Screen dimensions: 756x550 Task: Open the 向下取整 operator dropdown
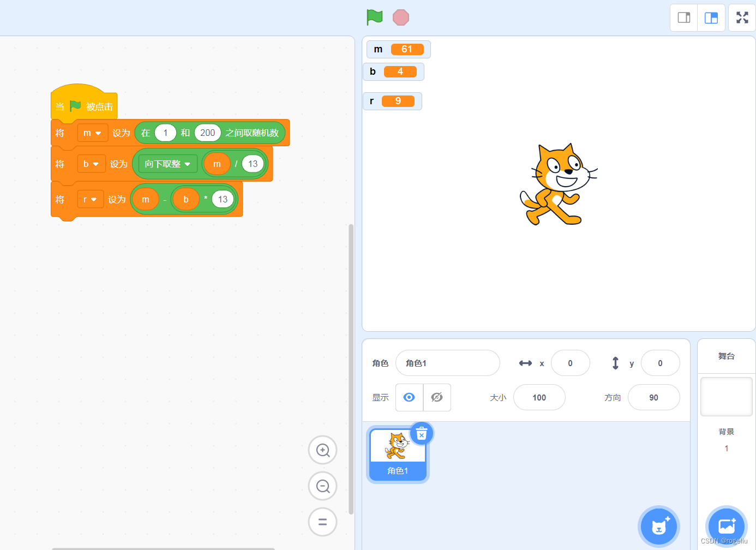(167, 164)
